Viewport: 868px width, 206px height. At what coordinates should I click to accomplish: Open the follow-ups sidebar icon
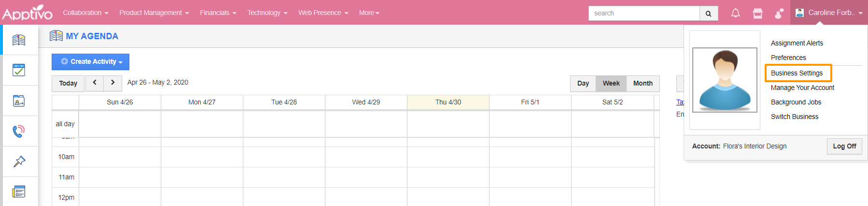[19, 101]
